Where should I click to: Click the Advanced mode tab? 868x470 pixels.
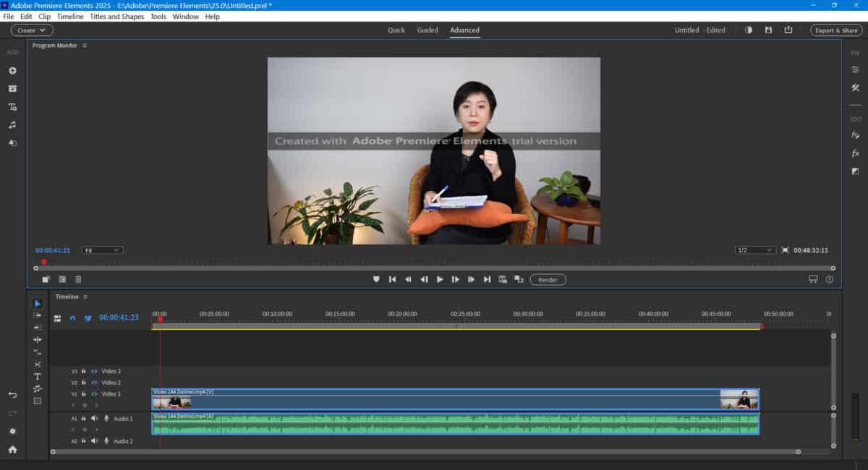[464, 30]
